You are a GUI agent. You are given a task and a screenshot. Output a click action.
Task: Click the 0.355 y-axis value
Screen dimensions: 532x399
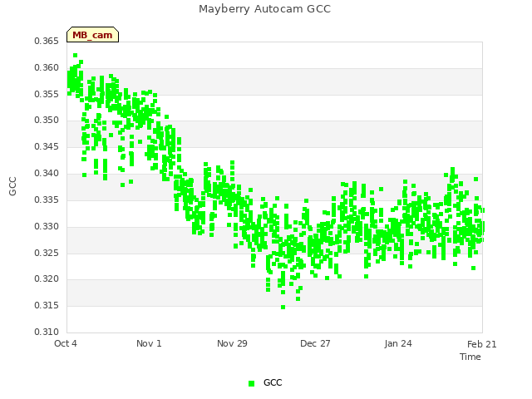pyautogui.click(x=47, y=94)
